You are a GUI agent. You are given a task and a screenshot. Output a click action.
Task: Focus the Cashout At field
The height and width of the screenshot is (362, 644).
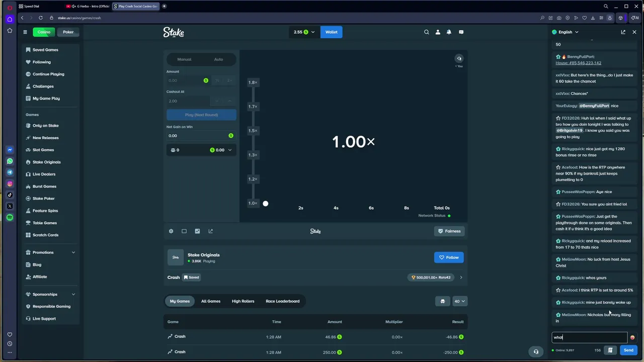coord(188,101)
